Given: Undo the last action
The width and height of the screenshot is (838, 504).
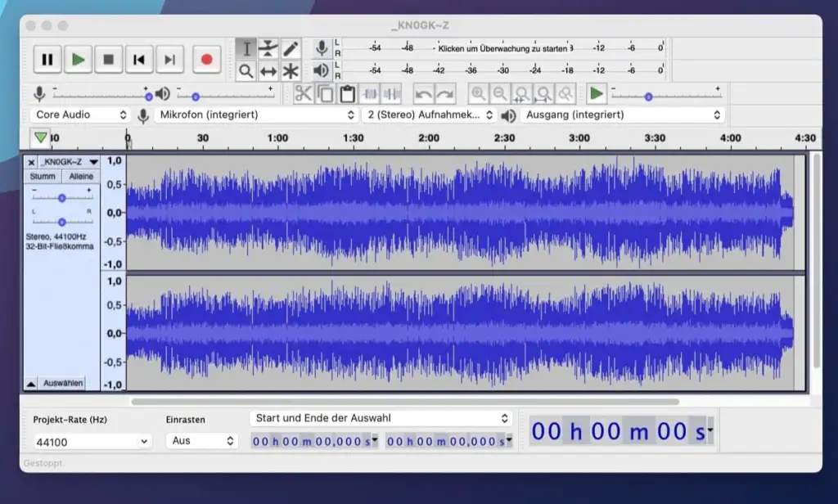Looking at the screenshot, I should (423, 94).
